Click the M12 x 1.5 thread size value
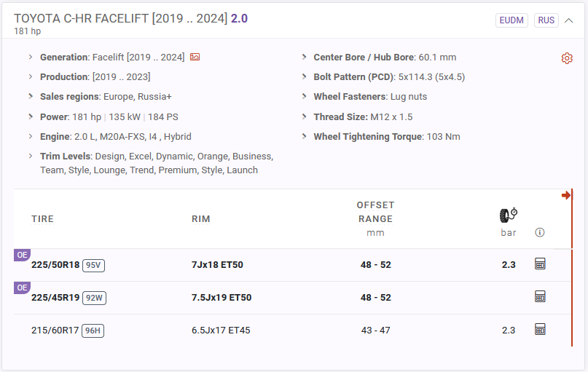Viewport: 588px width, 372px height. pos(391,117)
